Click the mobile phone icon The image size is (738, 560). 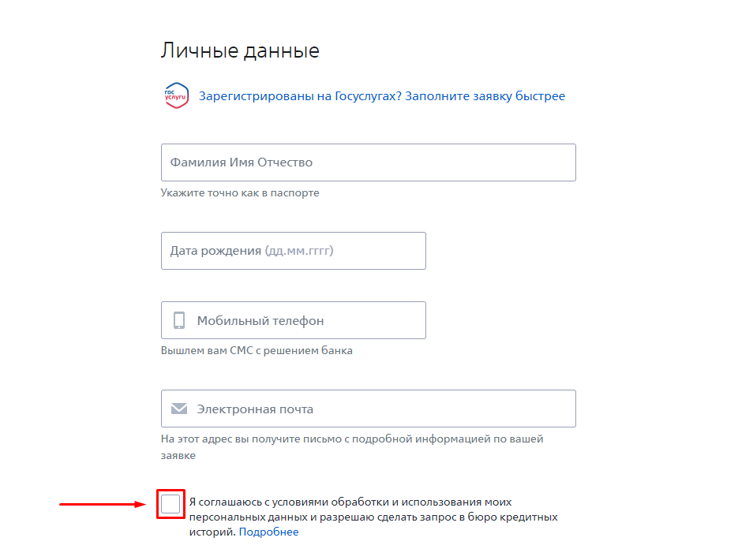click(179, 320)
